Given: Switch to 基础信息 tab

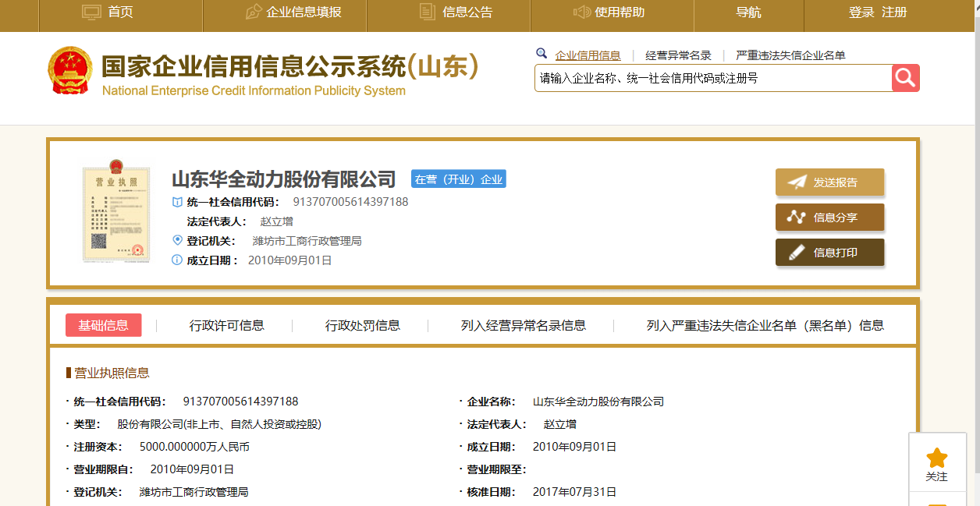Looking at the screenshot, I should 104,325.
